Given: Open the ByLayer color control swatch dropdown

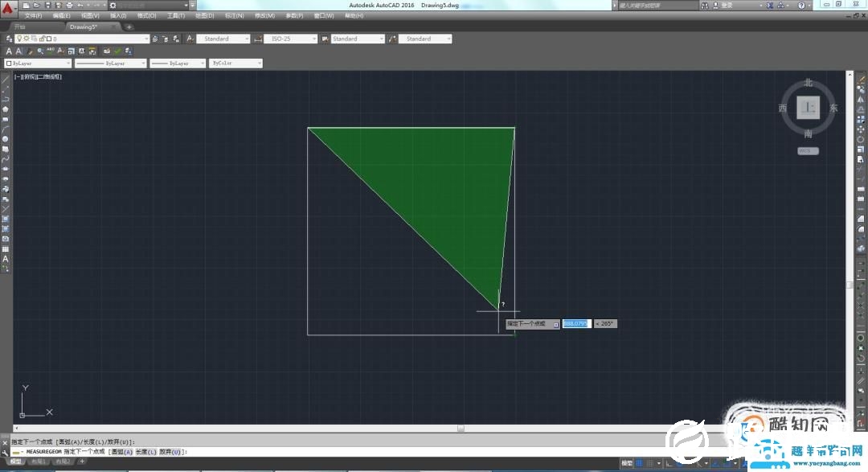Looking at the screenshot, I should coord(37,63).
